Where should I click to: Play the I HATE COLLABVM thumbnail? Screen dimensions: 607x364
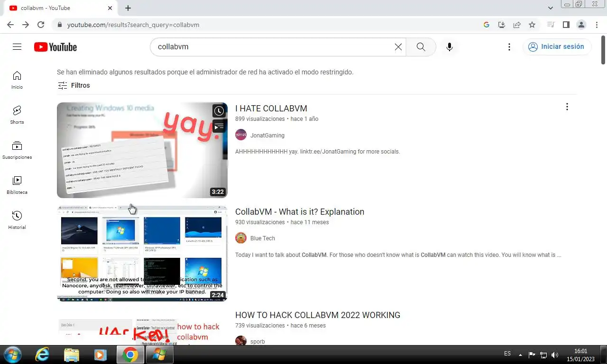click(142, 150)
